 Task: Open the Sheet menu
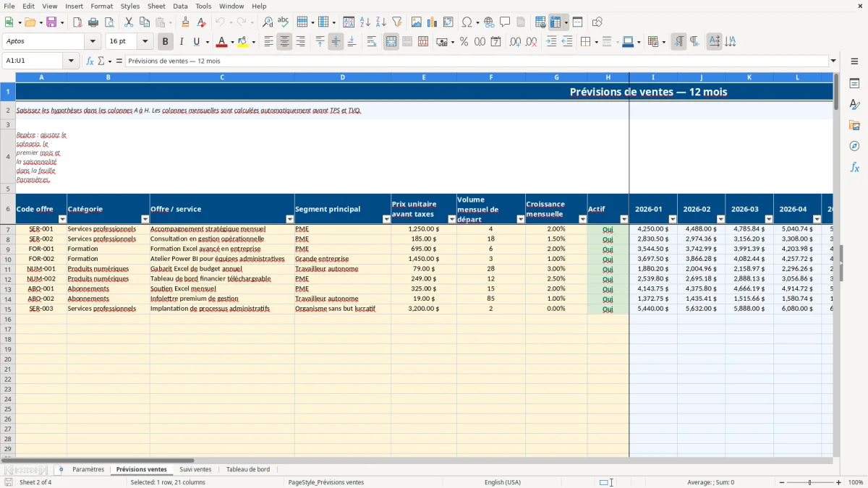click(156, 6)
